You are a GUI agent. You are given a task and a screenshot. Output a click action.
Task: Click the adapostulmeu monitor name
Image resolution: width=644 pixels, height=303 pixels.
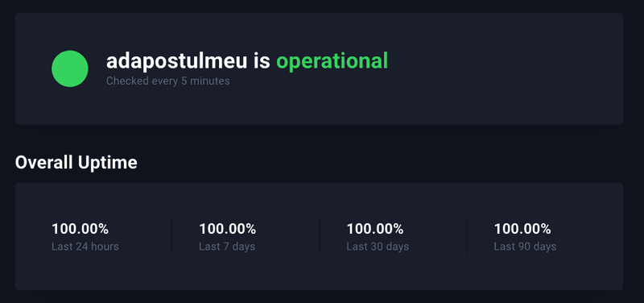click(x=176, y=62)
